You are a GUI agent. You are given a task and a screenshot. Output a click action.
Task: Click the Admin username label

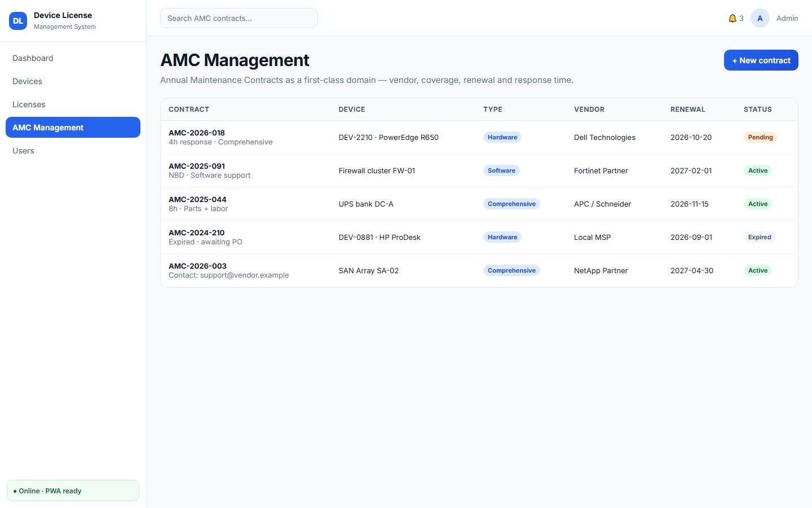[787, 18]
